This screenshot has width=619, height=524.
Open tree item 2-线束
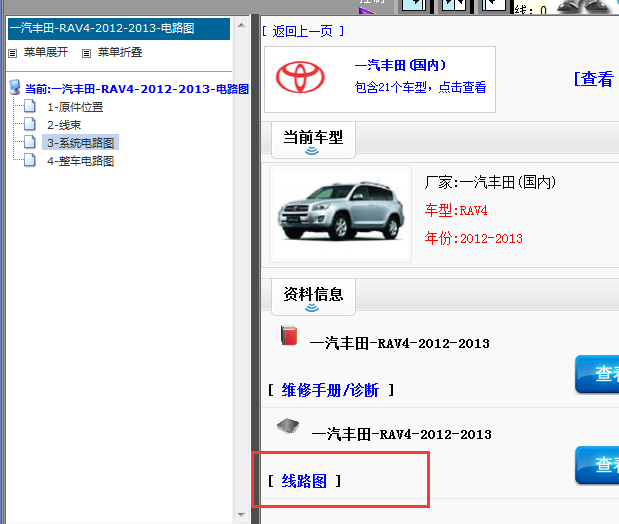click(64, 125)
